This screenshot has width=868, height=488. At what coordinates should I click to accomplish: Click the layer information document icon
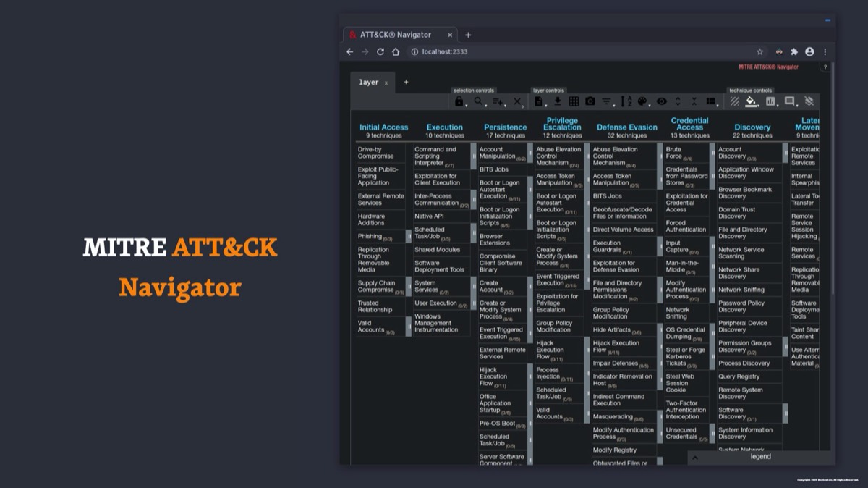tap(539, 102)
